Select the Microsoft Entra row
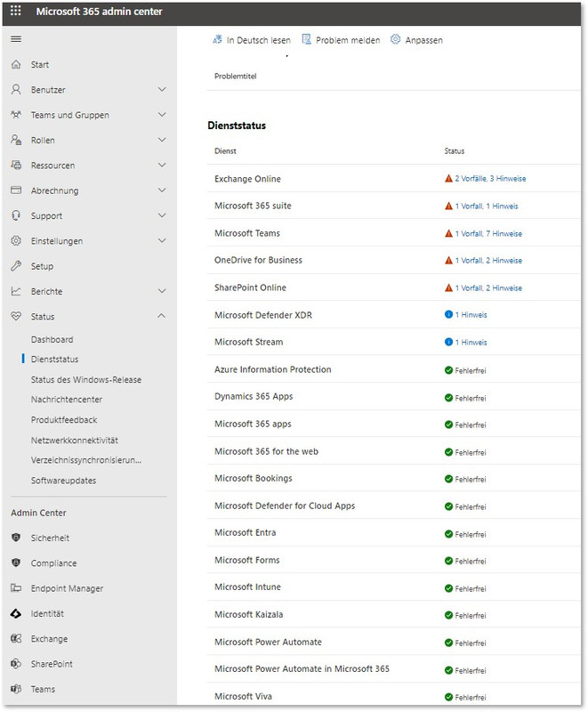This screenshot has height=712, width=588. pos(394,532)
